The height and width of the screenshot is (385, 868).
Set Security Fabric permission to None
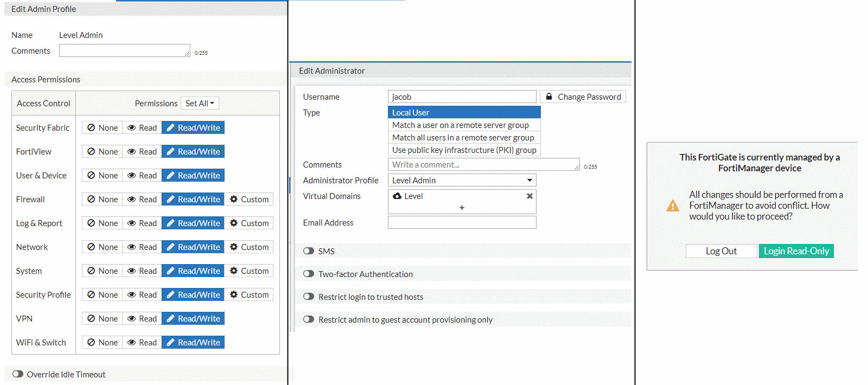103,127
